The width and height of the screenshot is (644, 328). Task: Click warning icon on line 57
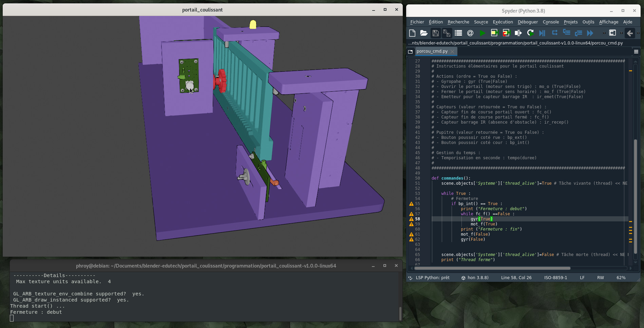[x=411, y=214]
